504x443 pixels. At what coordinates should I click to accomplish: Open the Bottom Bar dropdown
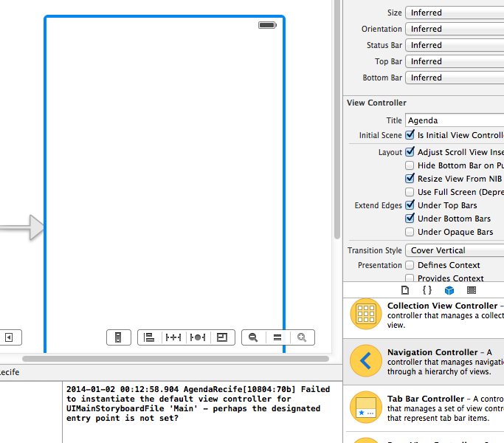point(455,78)
